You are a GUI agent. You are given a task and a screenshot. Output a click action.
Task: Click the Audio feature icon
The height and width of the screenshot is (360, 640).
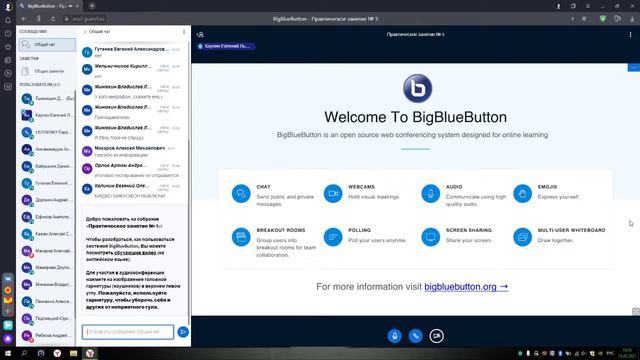(x=431, y=193)
